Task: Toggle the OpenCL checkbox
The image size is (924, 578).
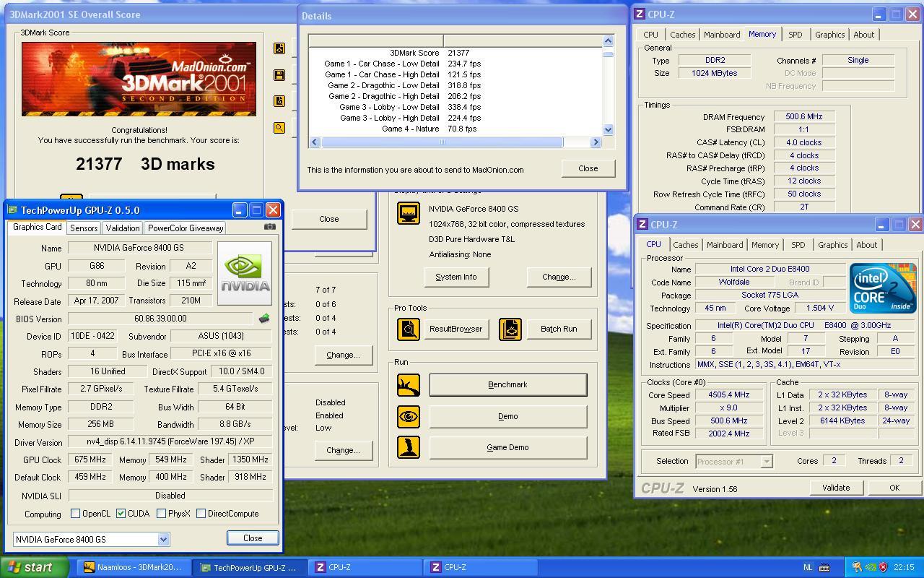Action: pos(75,514)
